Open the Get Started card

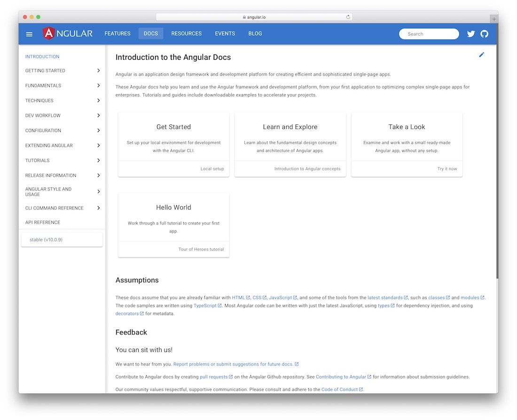[174, 144]
